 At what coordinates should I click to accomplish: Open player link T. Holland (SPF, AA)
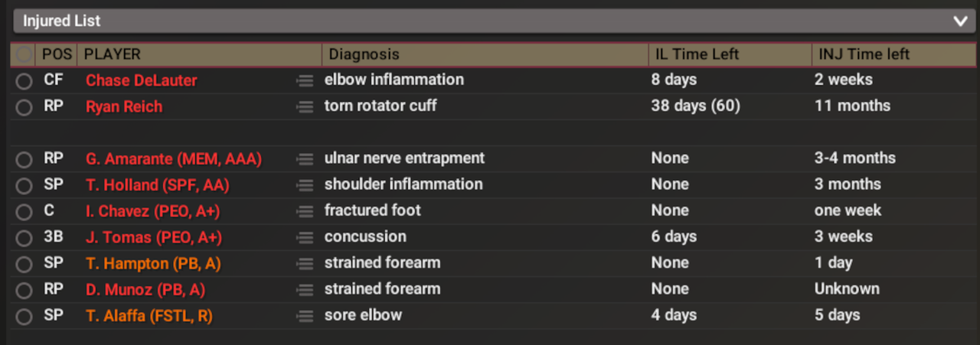tap(157, 185)
